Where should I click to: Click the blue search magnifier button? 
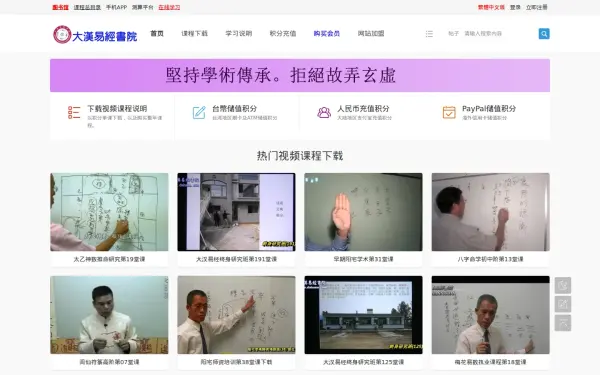point(544,34)
